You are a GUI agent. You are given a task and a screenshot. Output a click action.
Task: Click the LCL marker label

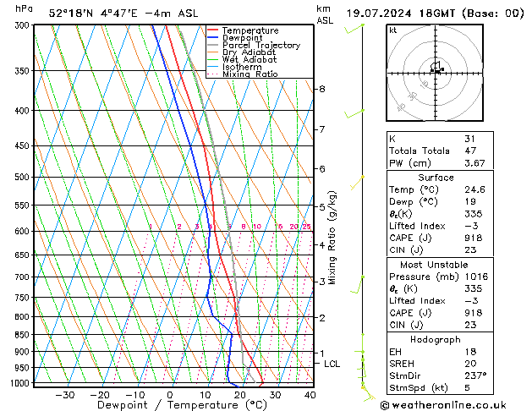(x=332, y=364)
